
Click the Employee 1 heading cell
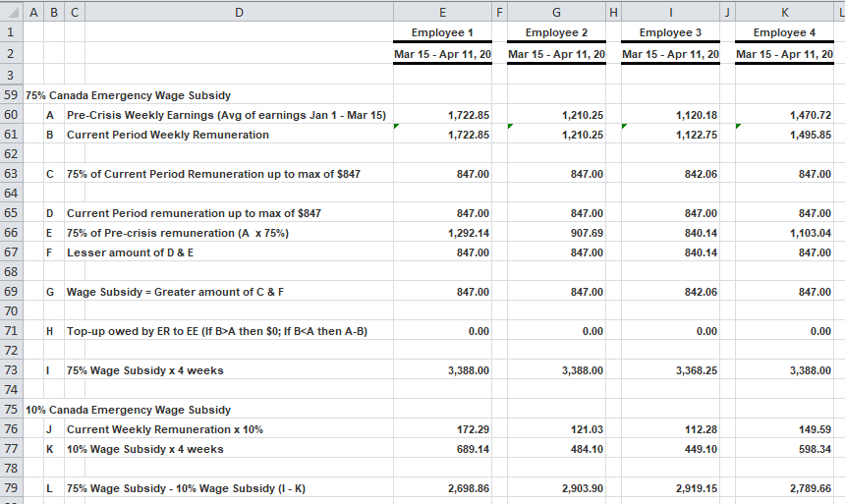[442, 32]
